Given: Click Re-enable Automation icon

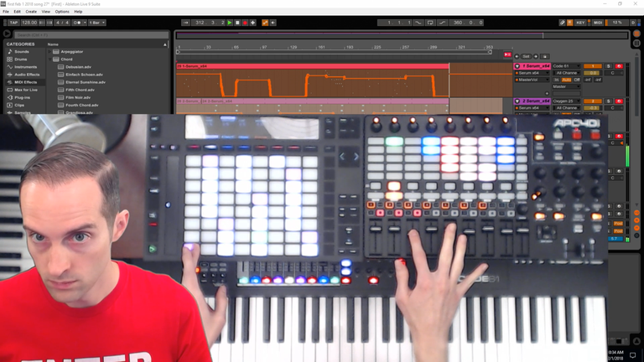Looking at the screenshot, I should (273, 23).
